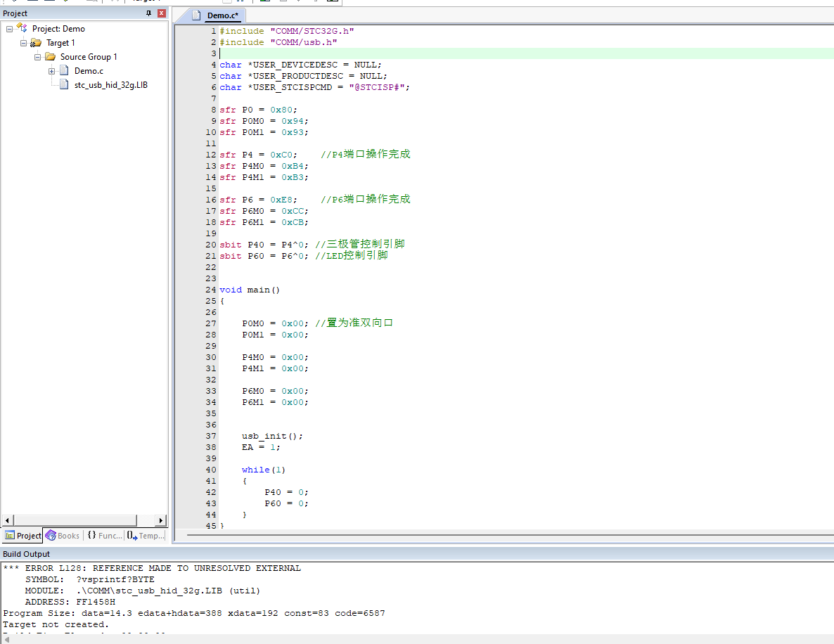Image resolution: width=834 pixels, height=644 pixels.
Task: Click the ERROR L128 message in Build Output
Action: [152, 568]
